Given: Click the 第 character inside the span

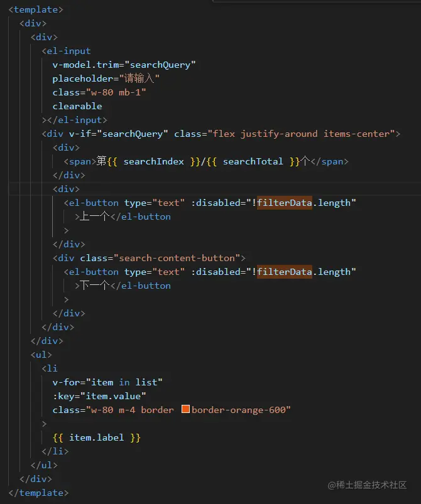Looking at the screenshot, I should [x=101, y=161].
